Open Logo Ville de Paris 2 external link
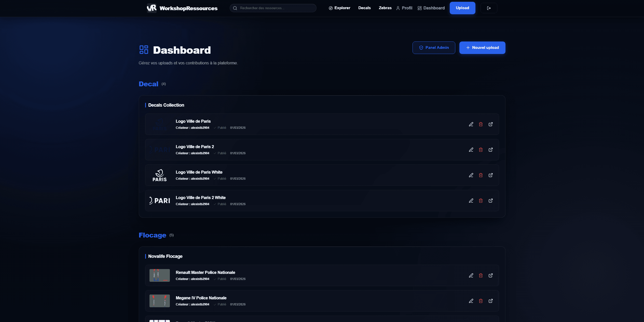Image resolution: width=644 pixels, height=322 pixels. (x=491, y=150)
